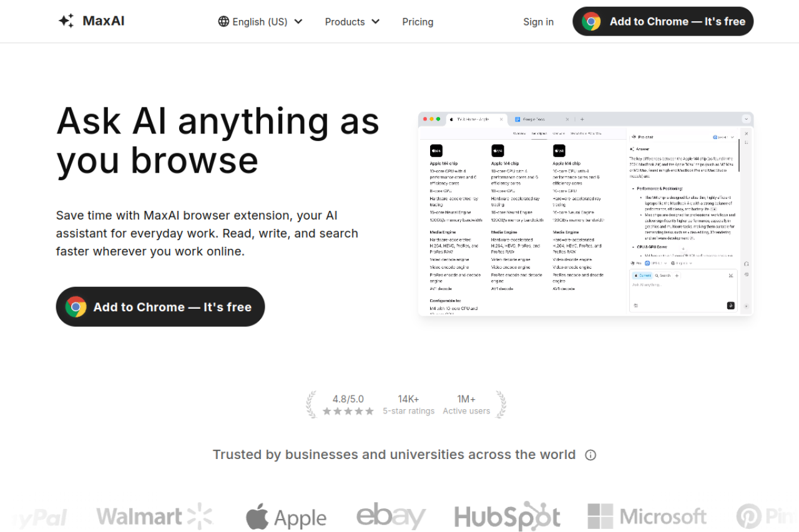Go to the Pricing page
The height and width of the screenshot is (532, 799).
(x=418, y=22)
